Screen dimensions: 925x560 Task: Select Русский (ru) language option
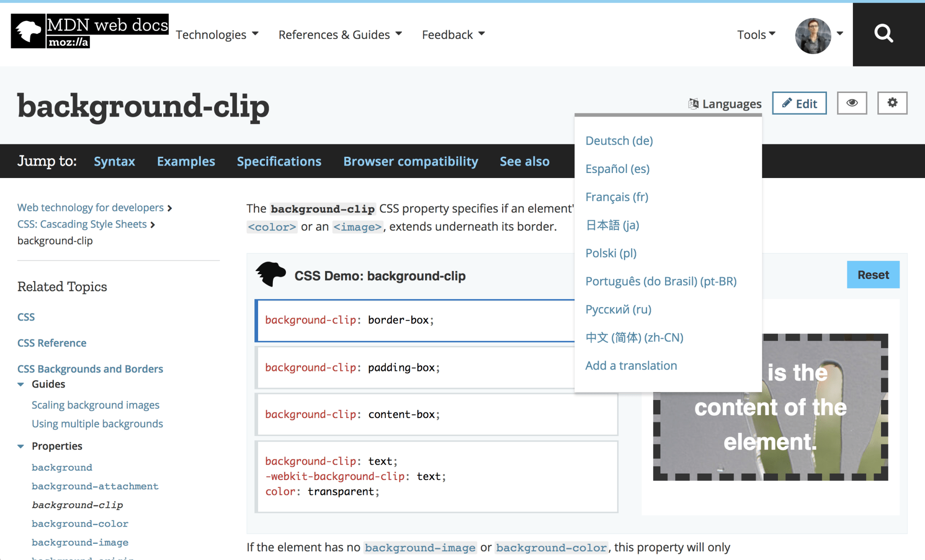617,308
